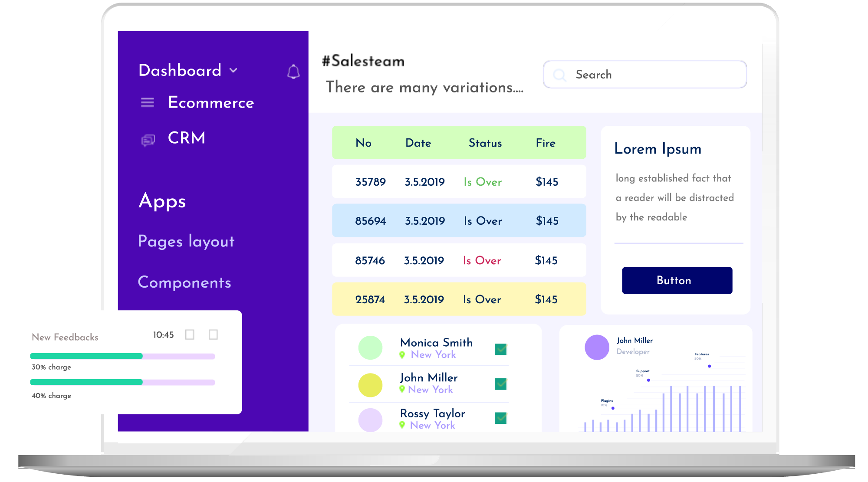868x482 pixels.
Task: Click the location pin beside John Miller
Action: (402, 390)
